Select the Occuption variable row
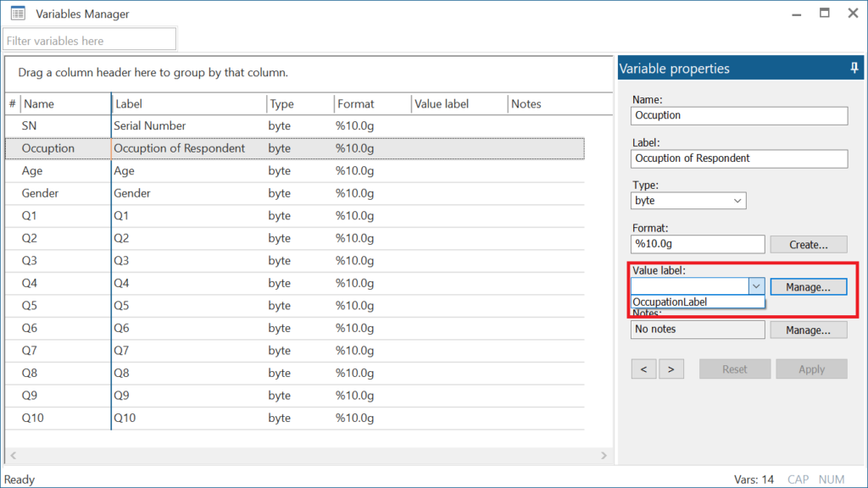 pos(294,148)
